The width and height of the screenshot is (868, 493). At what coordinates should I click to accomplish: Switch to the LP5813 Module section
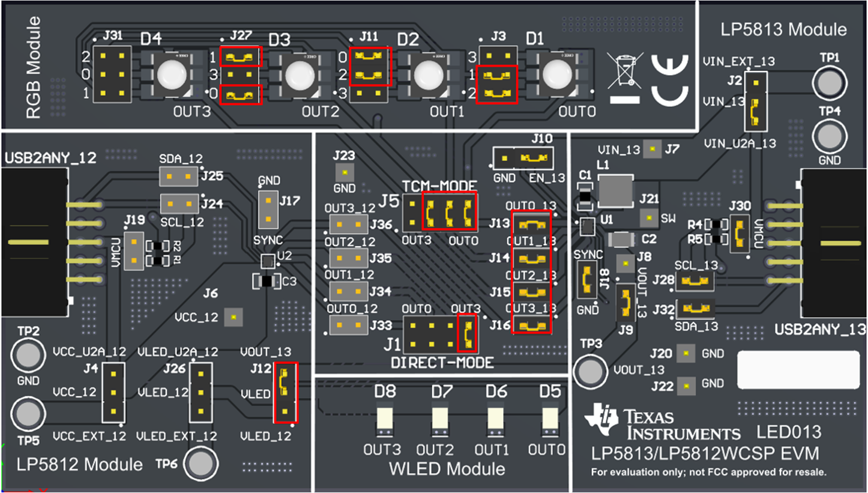(783, 28)
